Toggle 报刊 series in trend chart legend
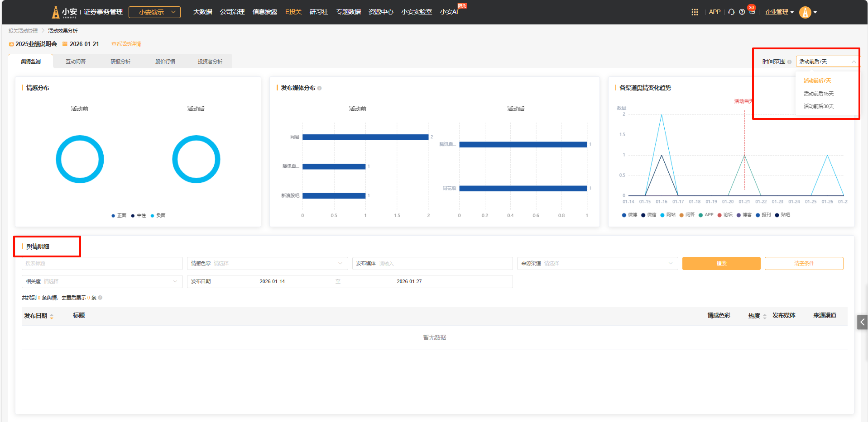Image resolution: width=868 pixels, height=422 pixels. pos(763,215)
